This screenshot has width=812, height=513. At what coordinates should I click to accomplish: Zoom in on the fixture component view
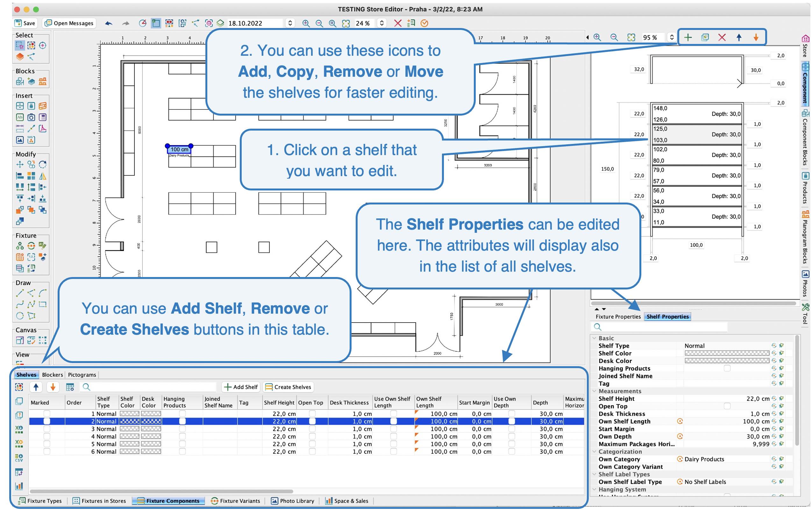point(597,37)
